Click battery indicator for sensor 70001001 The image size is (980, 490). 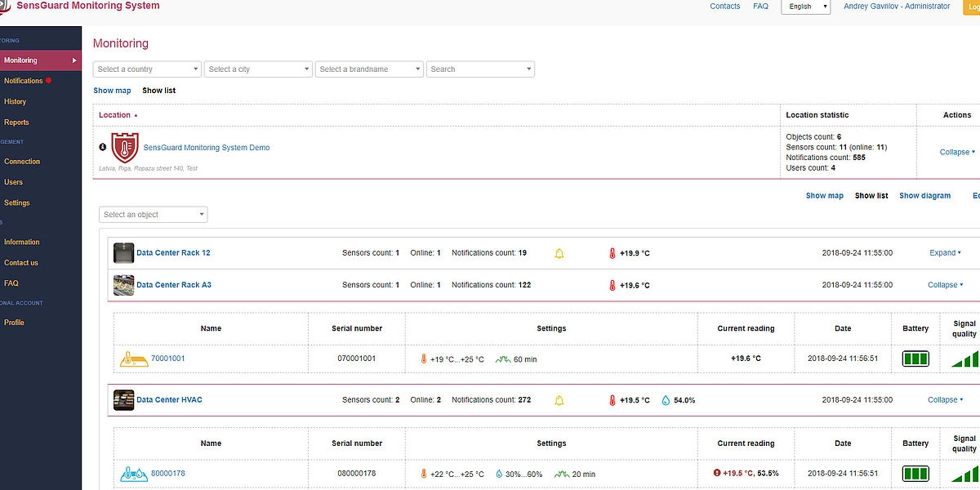(915, 359)
